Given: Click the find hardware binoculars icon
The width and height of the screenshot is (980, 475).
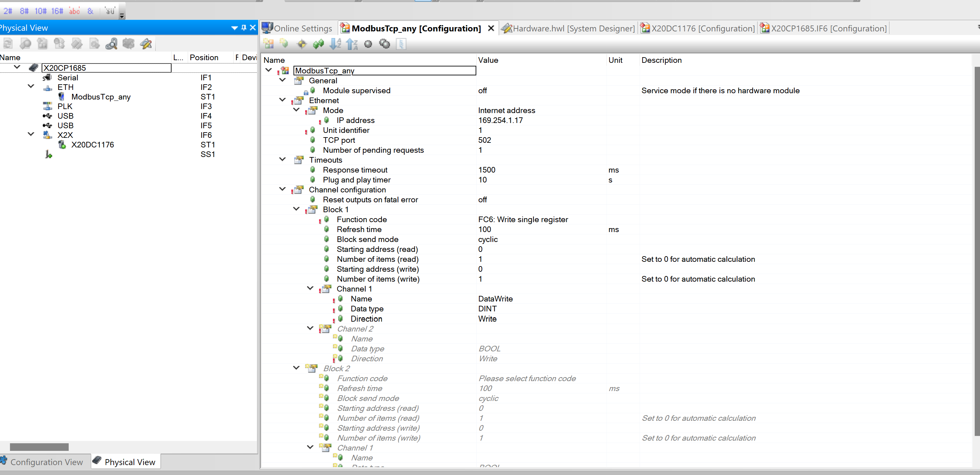Looking at the screenshot, I should coord(111,44).
